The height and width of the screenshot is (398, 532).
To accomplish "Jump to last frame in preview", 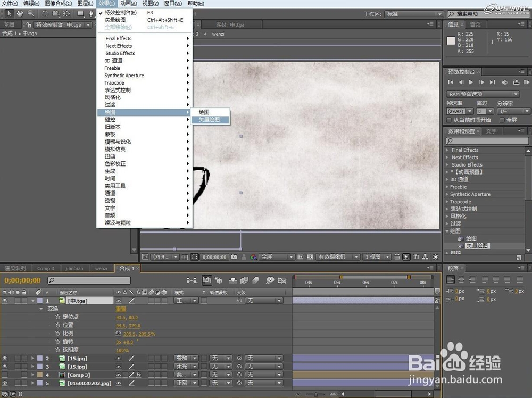I will (492, 82).
